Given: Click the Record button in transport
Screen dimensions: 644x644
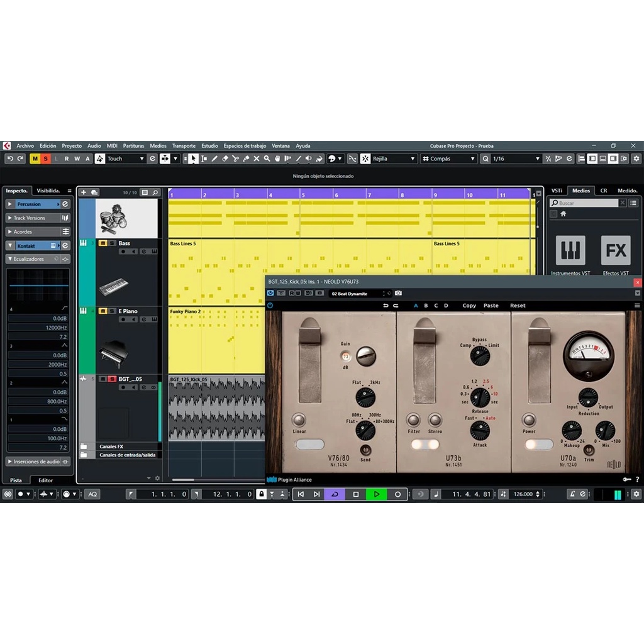Looking at the screenshot, I should [397, 494].
